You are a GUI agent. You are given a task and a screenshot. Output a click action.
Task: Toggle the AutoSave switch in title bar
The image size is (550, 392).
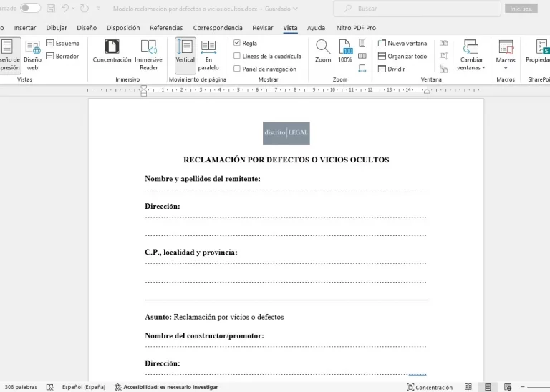pyautogui.click(x=30, y=8)
